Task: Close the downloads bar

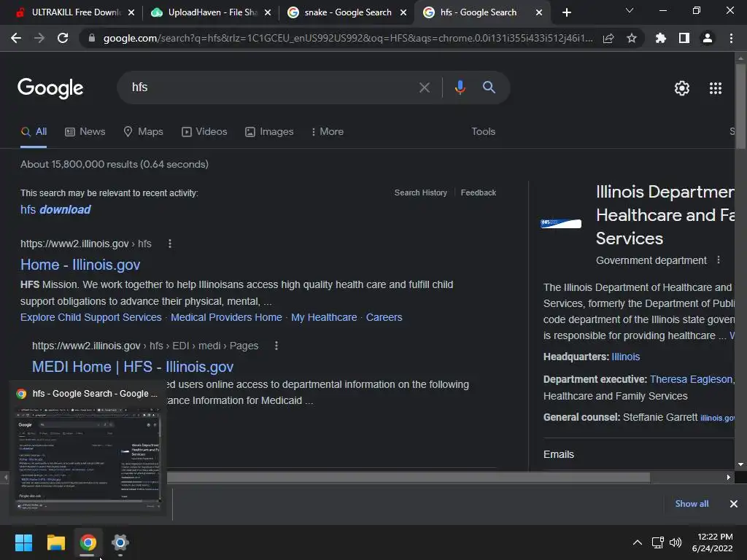Action: point(734,504)
